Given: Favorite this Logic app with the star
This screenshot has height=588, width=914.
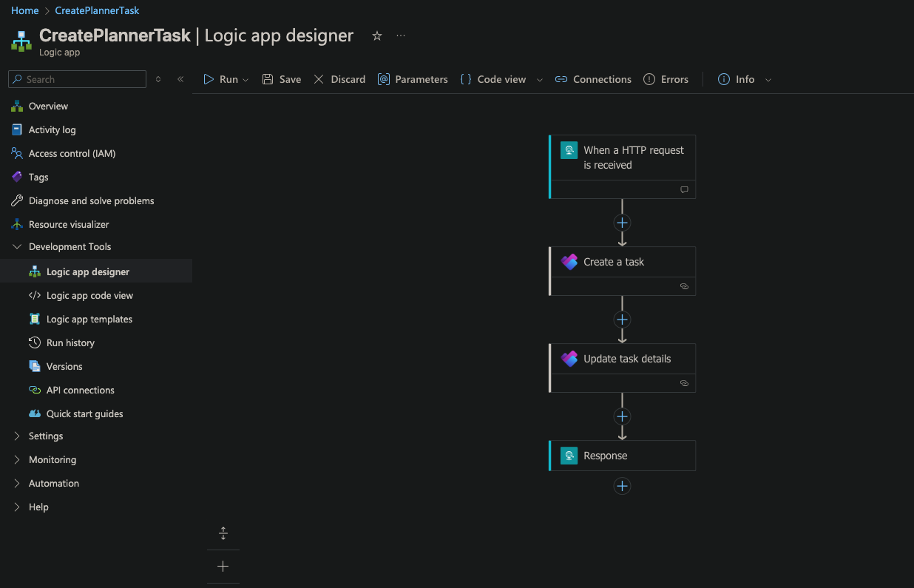Looking at the screenshot, I should [x=377, y=36].
